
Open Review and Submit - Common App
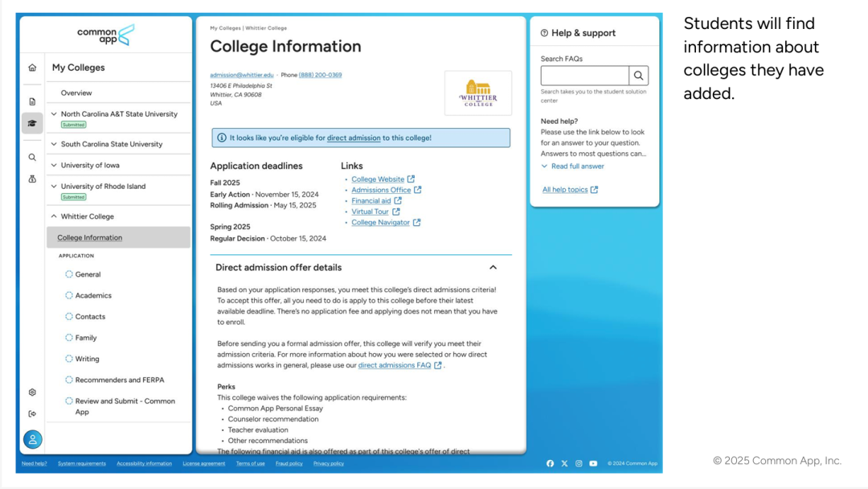pyautogui.click(x=125, y=406)
